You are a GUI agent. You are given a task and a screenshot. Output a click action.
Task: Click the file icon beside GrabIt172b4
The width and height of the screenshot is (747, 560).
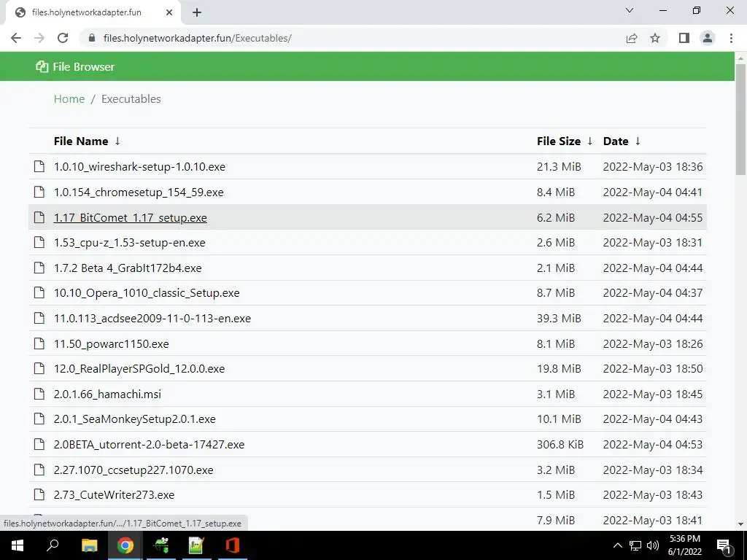point(39,268)
